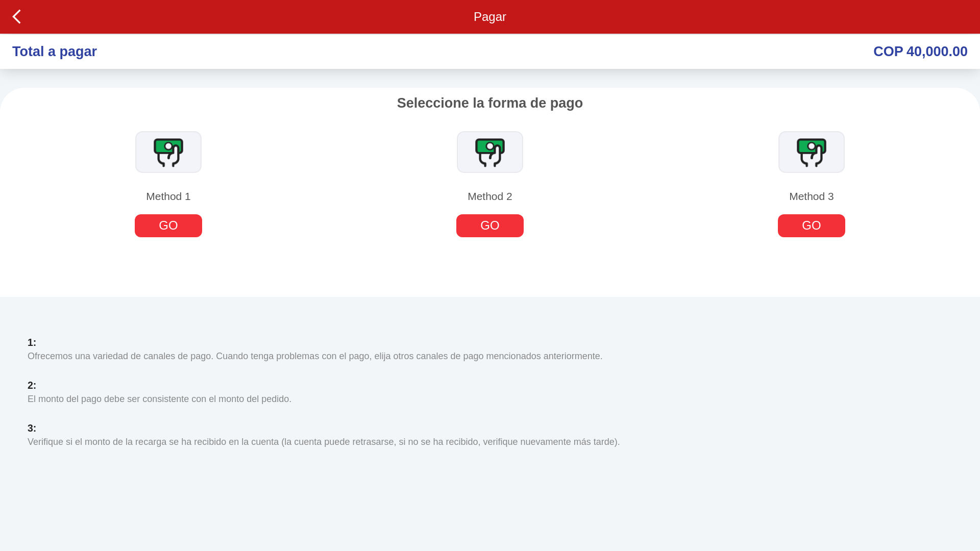Click the Method 3 label
The height and width of the screenshot is (551, 980).
pyautogui.click(x=812, y=196)
